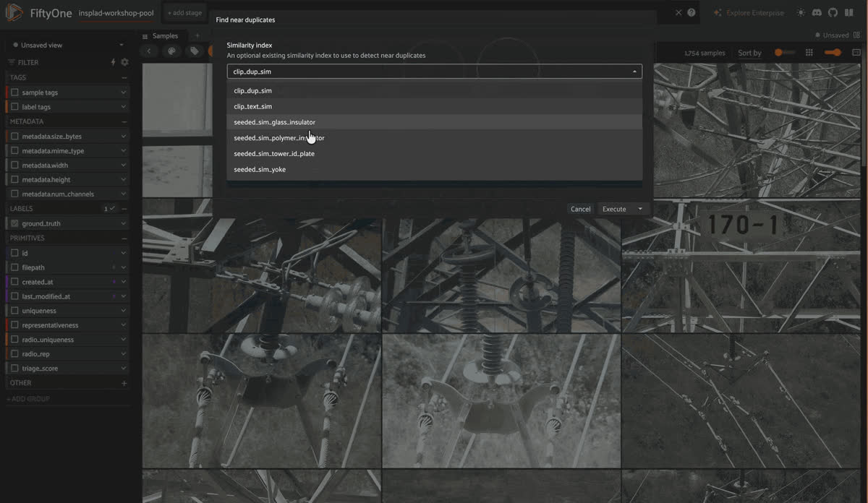
Task: Collapse the TAGS group
Action: click(x=124, y=77)
